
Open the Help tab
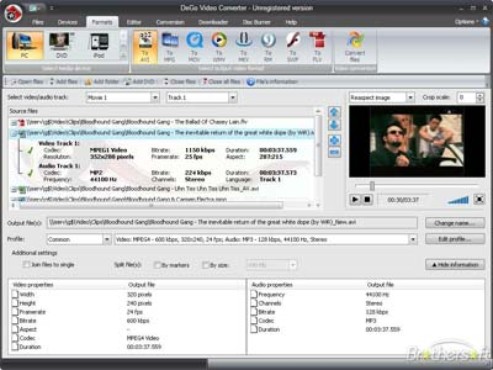tap(291, 22)
